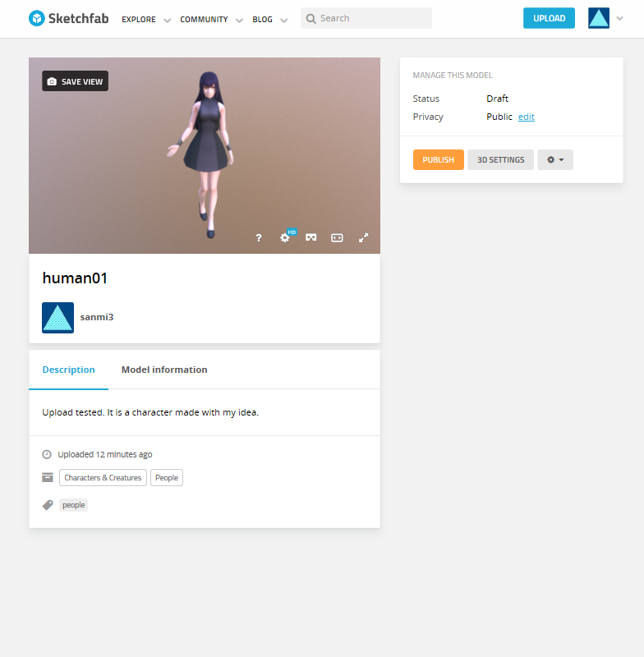Switch to the Description tab
644x657 pixels.
pyautogui.click(x=69, y=370)
